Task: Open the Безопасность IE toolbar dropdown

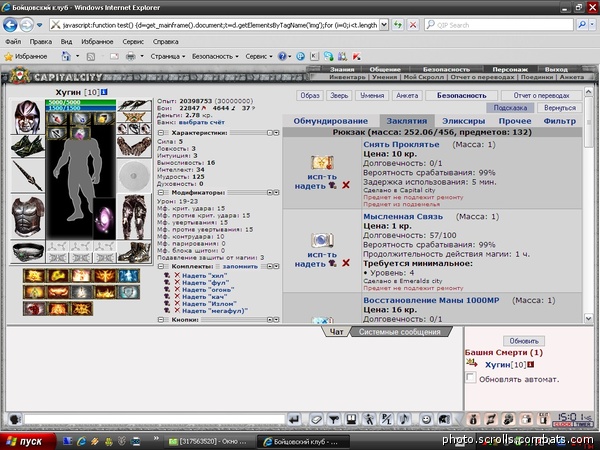Action: coord(215,56)
